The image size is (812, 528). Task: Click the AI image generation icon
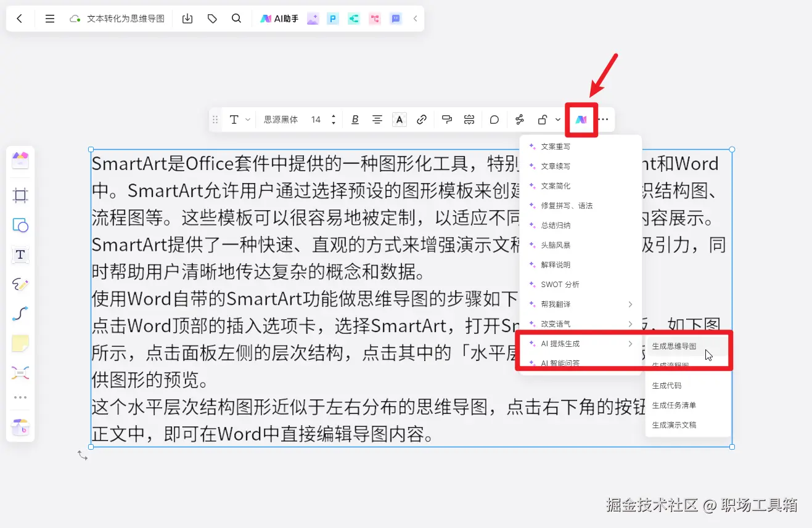coord(313,19)
